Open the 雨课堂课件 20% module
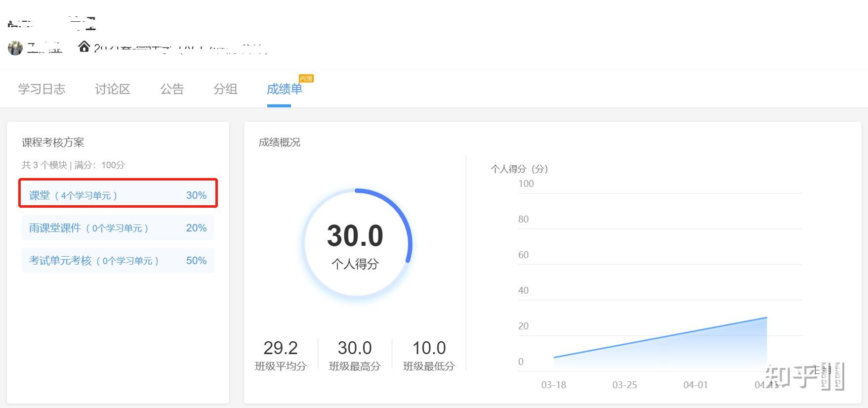Viewport: 868px width, 408px height. (118, 227)
